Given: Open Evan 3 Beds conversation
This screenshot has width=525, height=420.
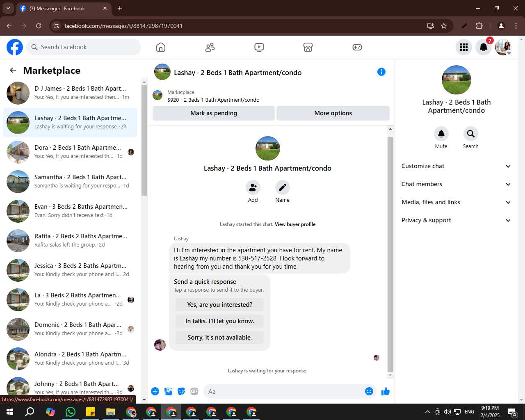Looking at the screenshot, I should click(70, 211).
